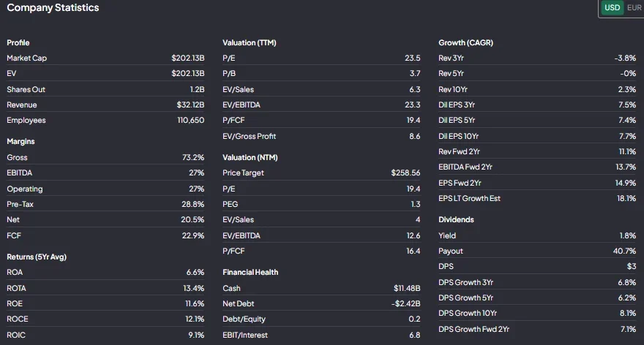Click the Company Statistics heading
The width and height of the screenshot is (644, 345).
click(53, 8)
